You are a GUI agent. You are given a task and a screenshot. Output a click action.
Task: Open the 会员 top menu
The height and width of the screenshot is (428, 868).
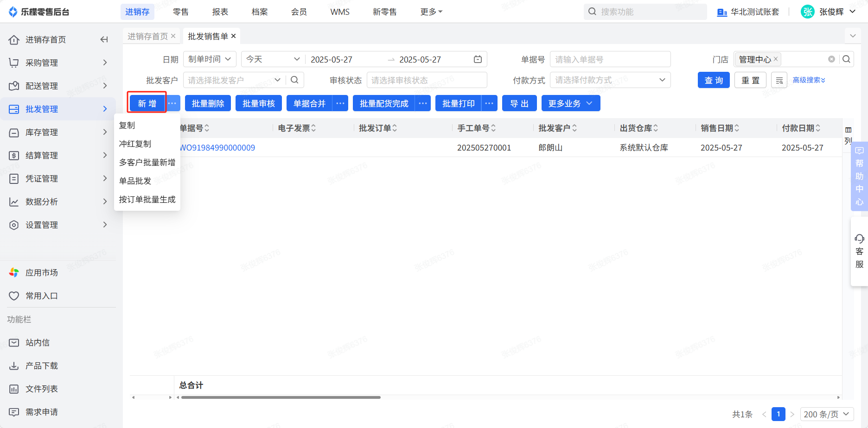click(299, 12)
